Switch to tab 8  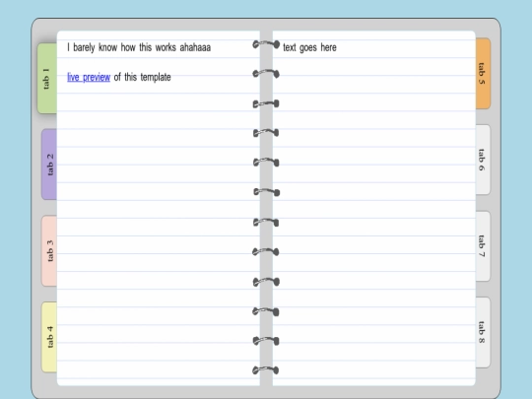483,332
